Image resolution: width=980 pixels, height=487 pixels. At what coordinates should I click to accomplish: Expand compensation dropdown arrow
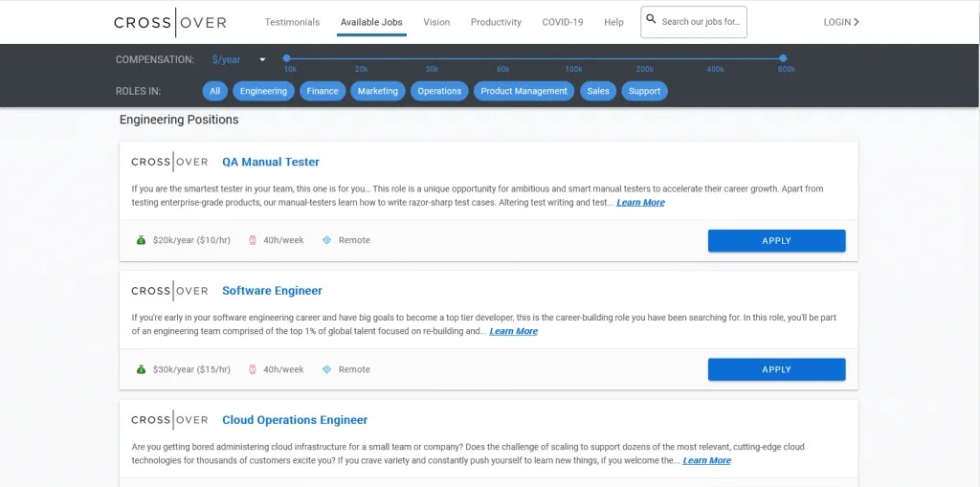pyautogui.click(x=262, y=60)
